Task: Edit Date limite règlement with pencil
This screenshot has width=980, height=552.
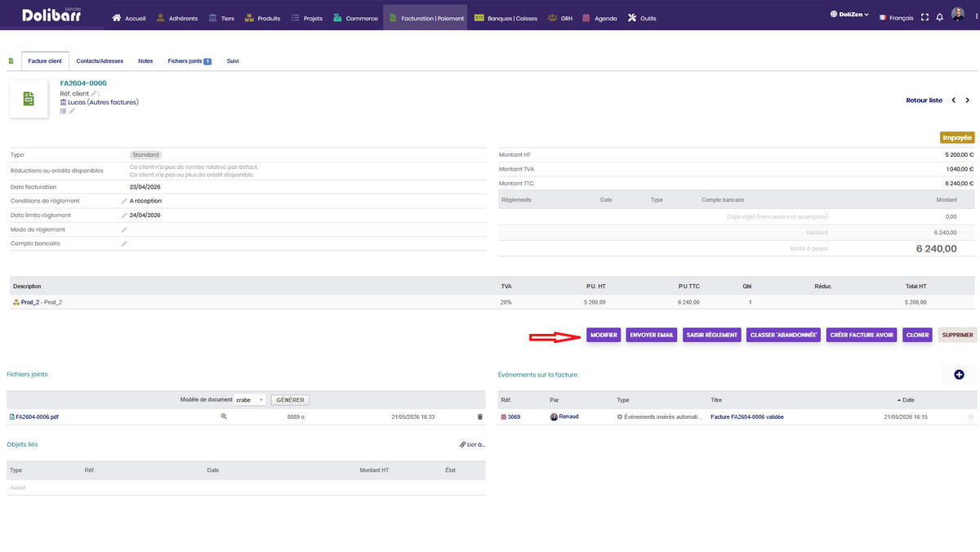Action: [124, 216]
